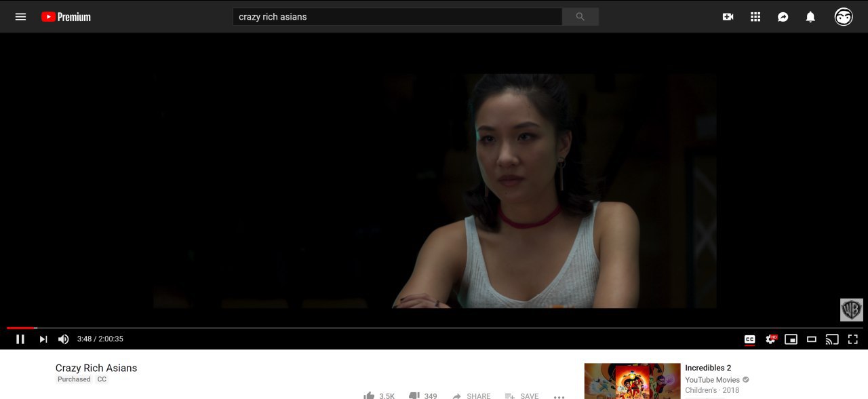Open the player settings gear
The width and height of the screenshot is (868, 399).
[x=771, y=339]
